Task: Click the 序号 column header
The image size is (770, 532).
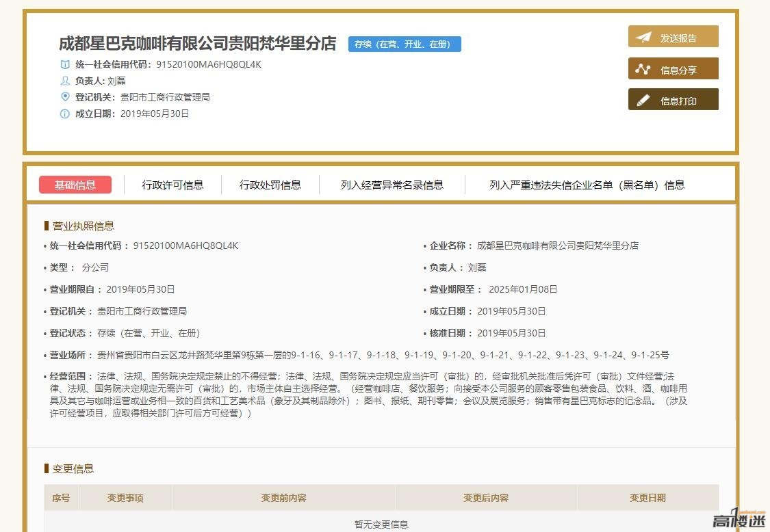Action: point(61,498)
